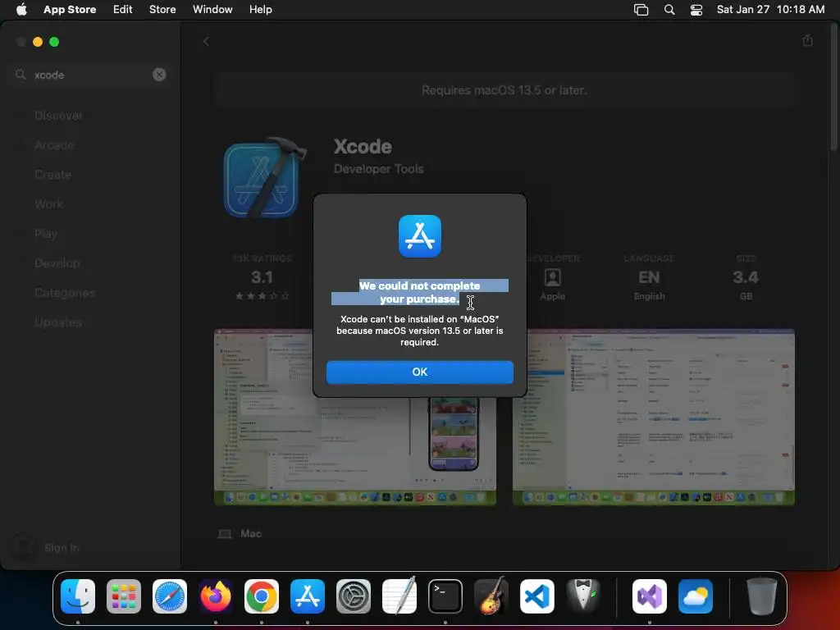Open Control Center in menu bar
The width and height of the screenshot is (840, 630).
point(696,9)
